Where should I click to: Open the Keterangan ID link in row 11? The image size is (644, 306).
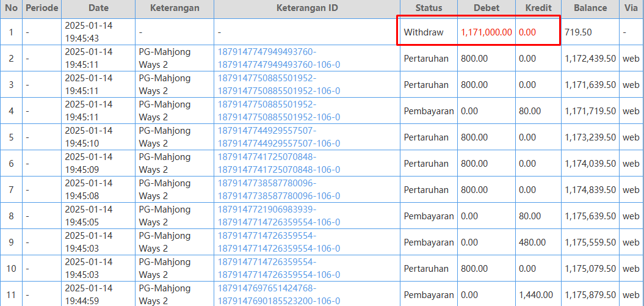tap(279, 295)
